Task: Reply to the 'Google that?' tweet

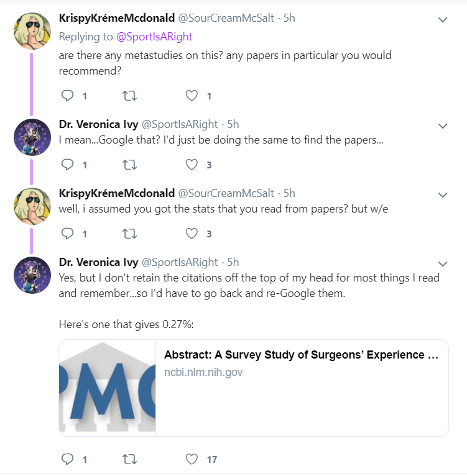Action: tap(68, 165)
